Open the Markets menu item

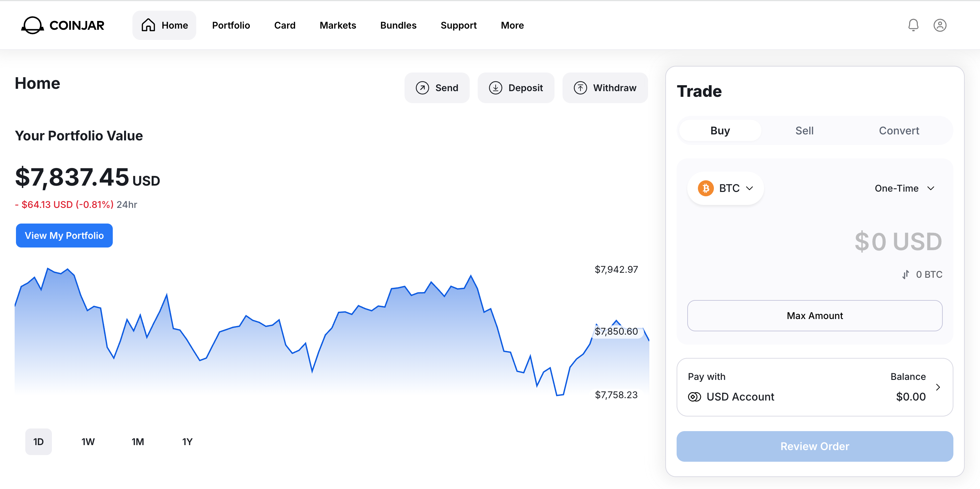(337, 25)
